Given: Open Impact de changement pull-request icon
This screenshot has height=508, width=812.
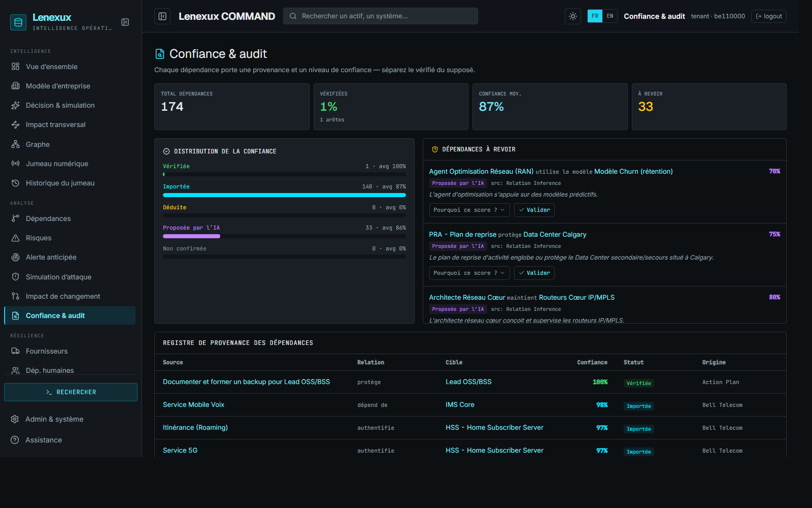Looking at the screenshot, I should [15, 296].
